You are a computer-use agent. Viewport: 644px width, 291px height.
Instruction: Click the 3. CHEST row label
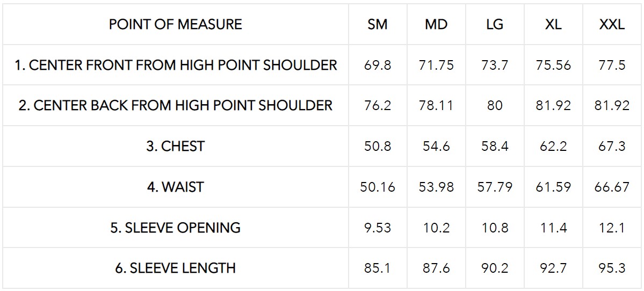(175, 146)
